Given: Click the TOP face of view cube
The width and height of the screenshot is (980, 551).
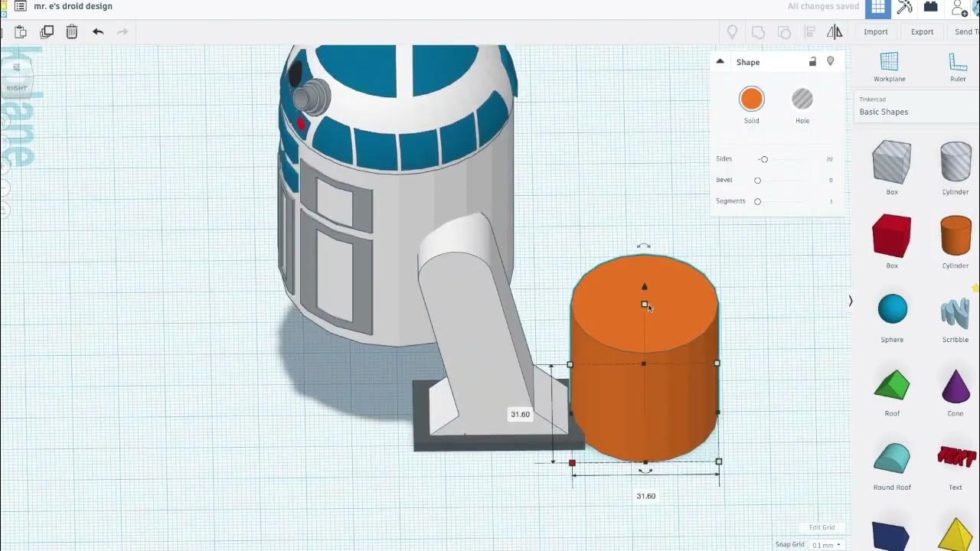Looking at the screenshot, I should 17,67.
